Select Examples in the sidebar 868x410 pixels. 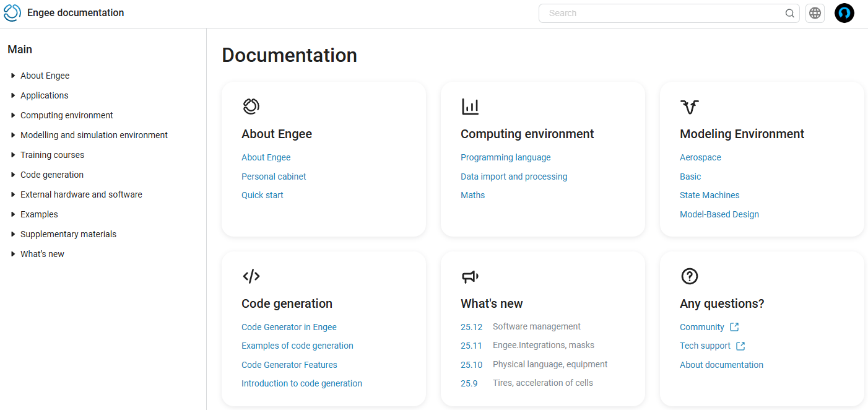click(39, 214)
